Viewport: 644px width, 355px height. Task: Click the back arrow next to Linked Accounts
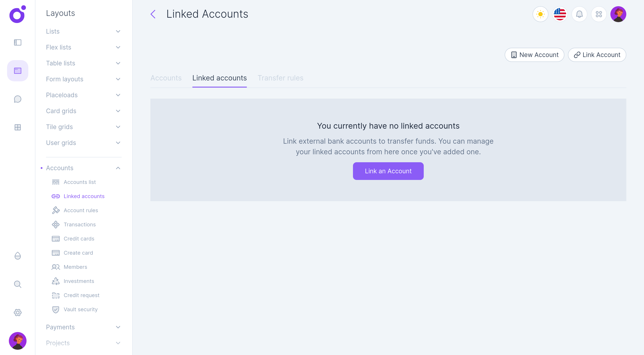pyautogui.click(x=153, y=14)
